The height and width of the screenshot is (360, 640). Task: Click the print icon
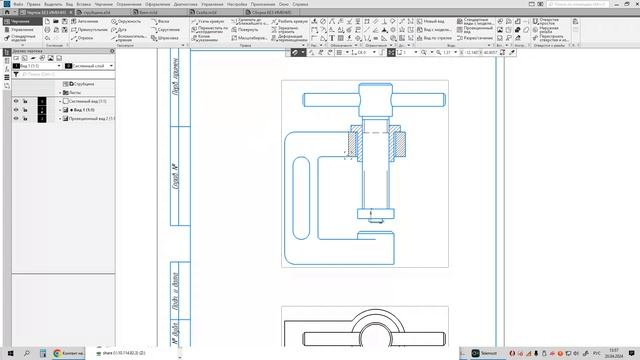tap(47, 30)
